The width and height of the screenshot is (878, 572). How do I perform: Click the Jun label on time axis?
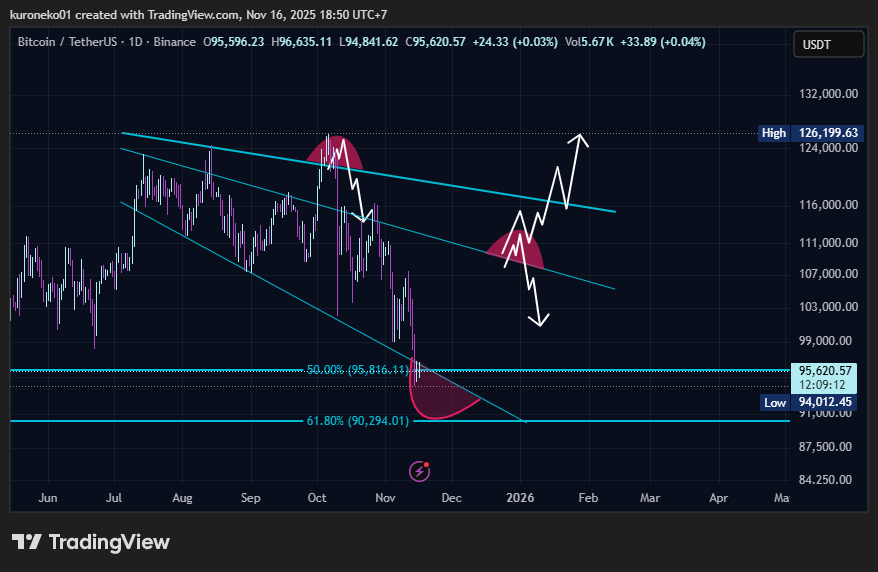[48, 498]
